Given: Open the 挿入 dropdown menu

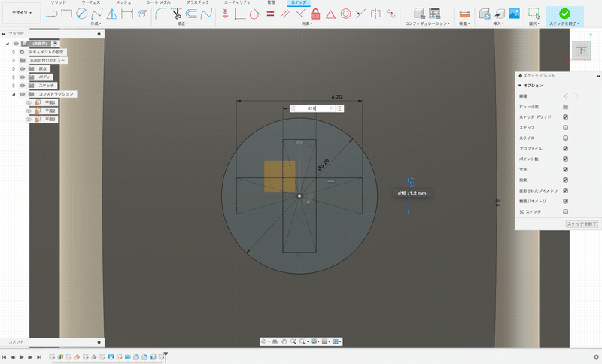Looking at the screenshot, I should pos(499,23).
